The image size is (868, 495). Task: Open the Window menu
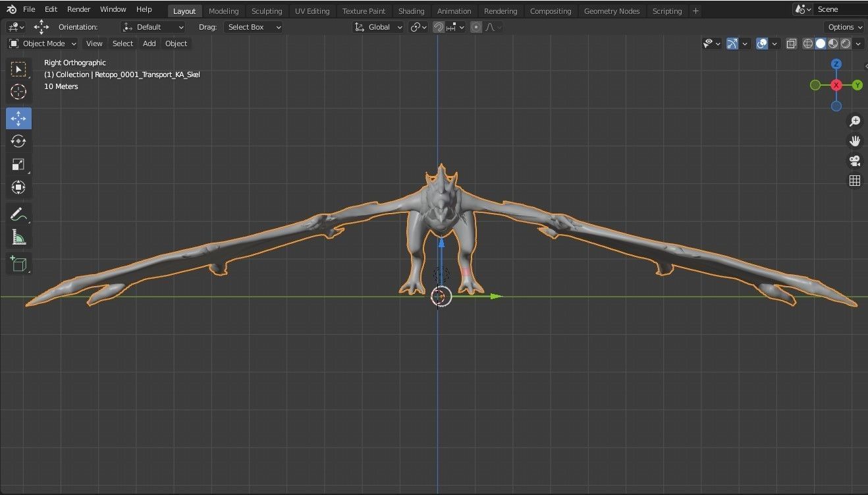[x=113, y=9]
